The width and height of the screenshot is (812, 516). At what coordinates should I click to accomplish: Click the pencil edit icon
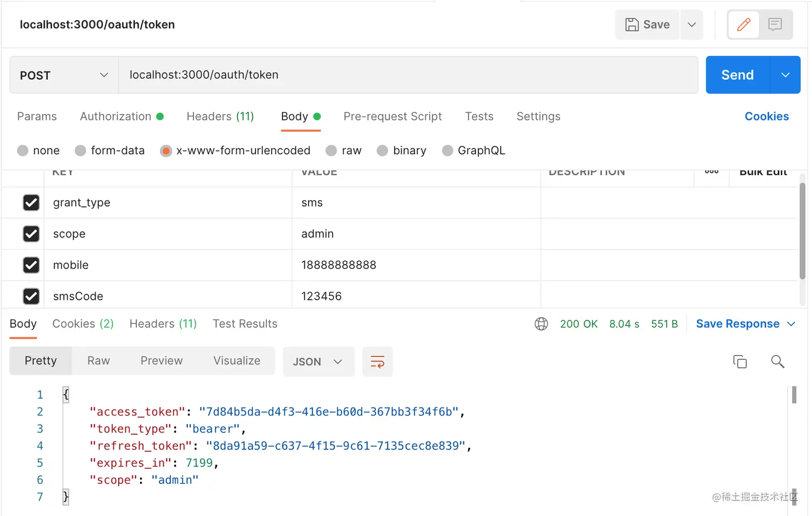pyautogui.click(x=744, y=25)
